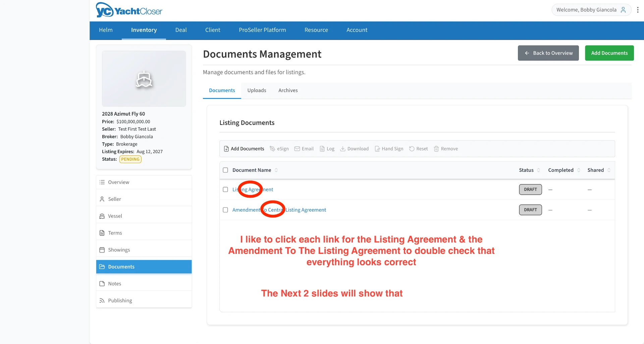
Task: Click the Seller person icon in sidebar
Action: tap(102, 199)
